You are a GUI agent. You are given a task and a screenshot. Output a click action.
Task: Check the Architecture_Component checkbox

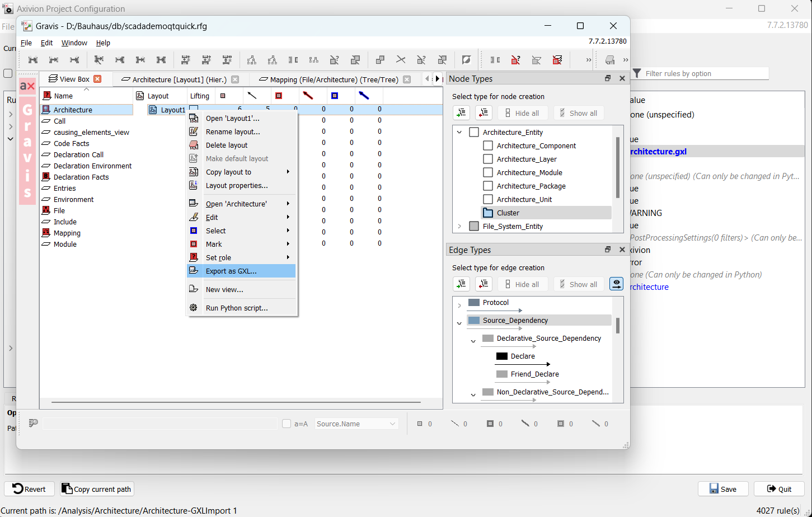[488, 145]
